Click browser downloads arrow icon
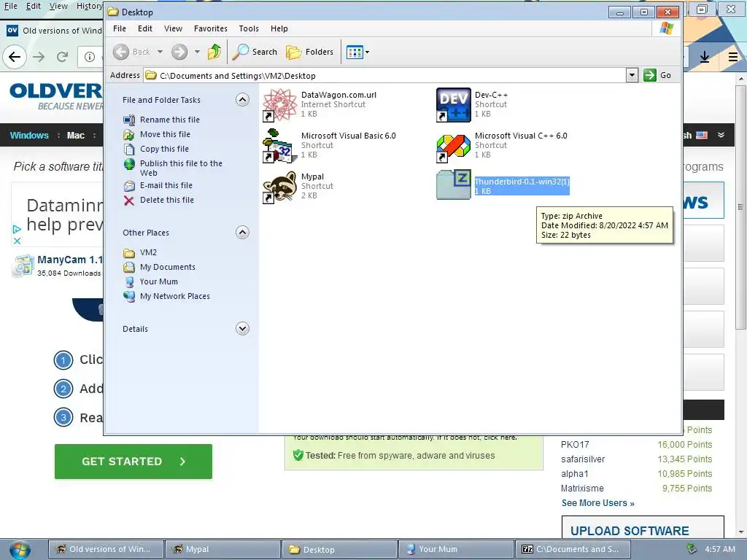 tap(705, 57)
